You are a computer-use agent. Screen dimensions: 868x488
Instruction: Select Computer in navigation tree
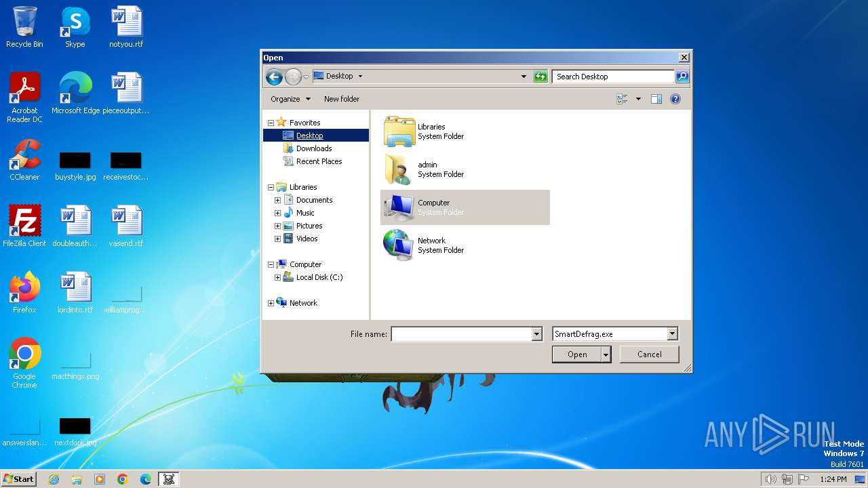(x=305, y=264)
